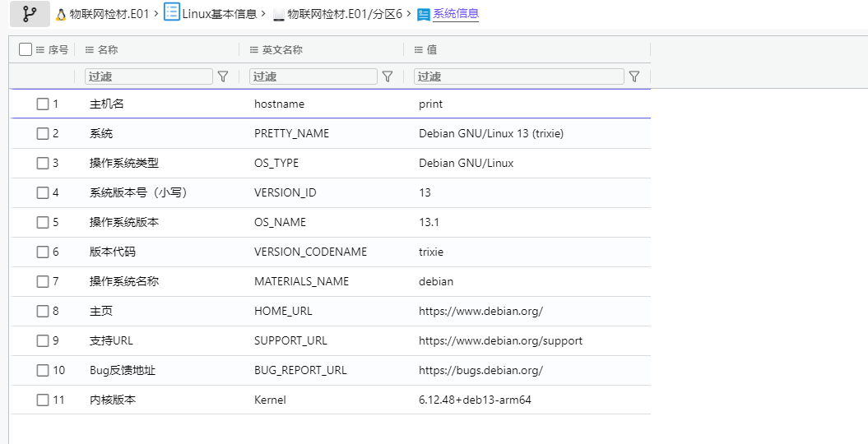
Task: Select the MATERIALS_NAME cell
Action: [302, 281]
